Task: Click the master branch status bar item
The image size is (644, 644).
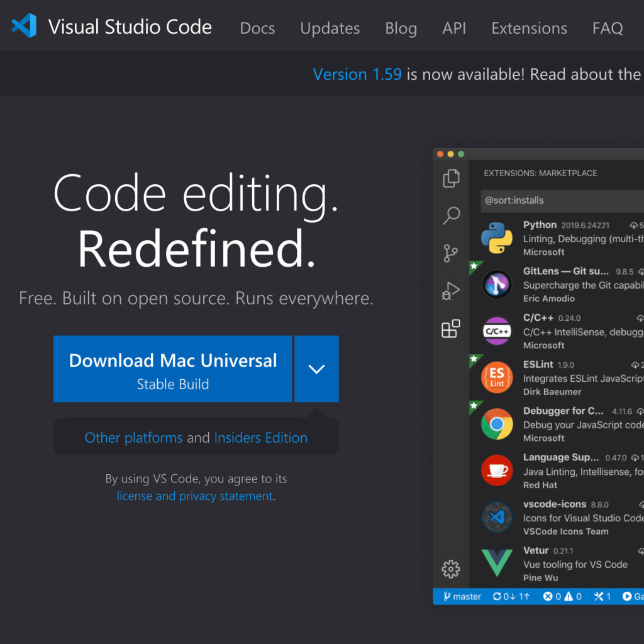Action: point(462,596)
